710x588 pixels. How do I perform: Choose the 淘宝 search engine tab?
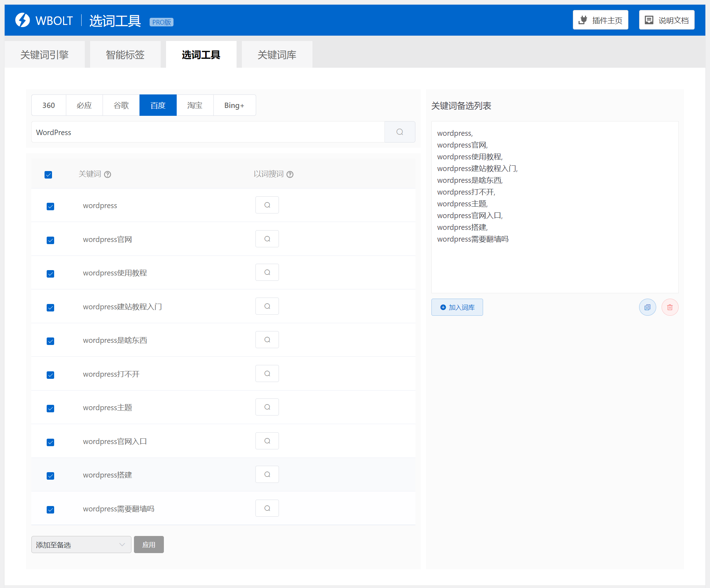195,105
